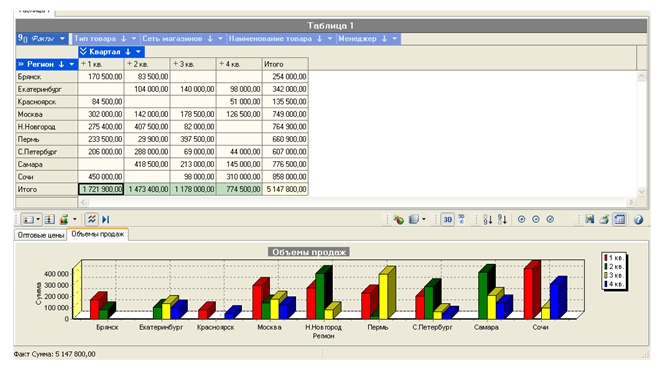The height and width of the screenshot is (373, 664).
Task: Open the Менеджер filter dropdown arrow
Action: (395, 39)
